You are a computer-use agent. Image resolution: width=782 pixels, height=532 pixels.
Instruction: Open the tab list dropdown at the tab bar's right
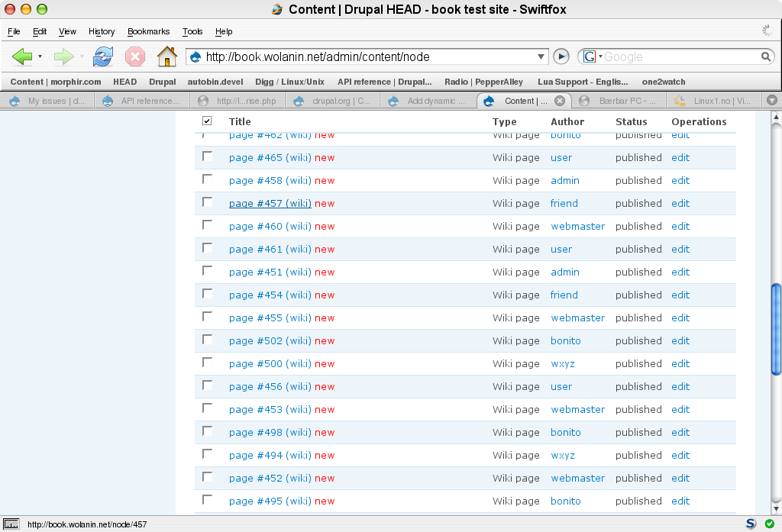[772, 99]
